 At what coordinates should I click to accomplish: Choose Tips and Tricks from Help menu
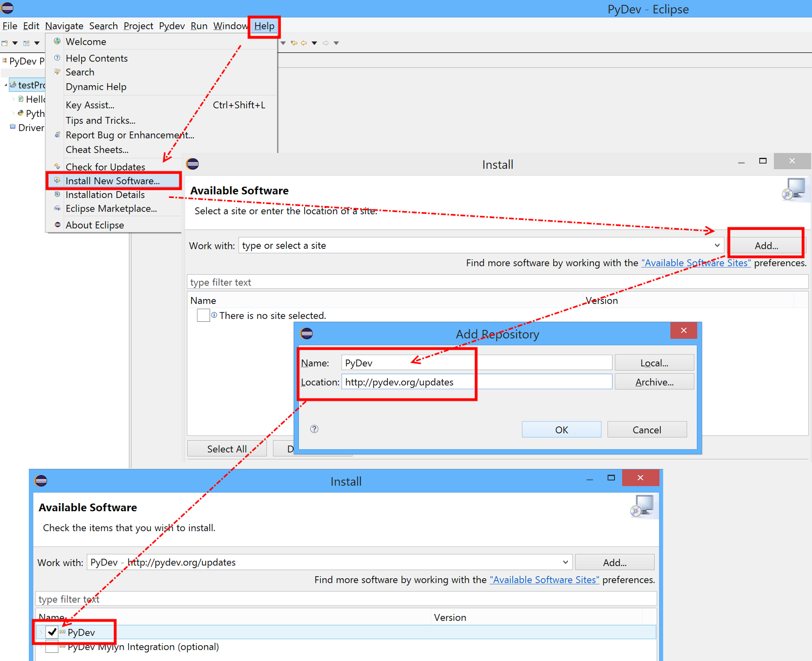(100, 120)
